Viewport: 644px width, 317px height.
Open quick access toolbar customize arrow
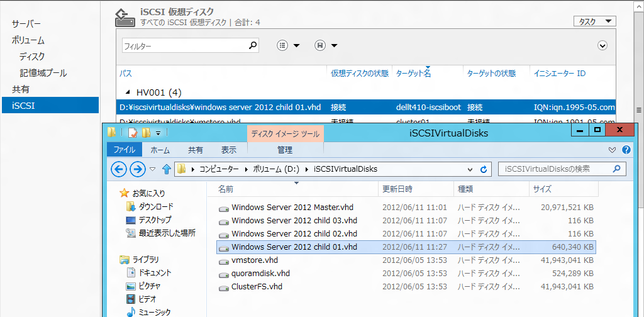[158, 133]
